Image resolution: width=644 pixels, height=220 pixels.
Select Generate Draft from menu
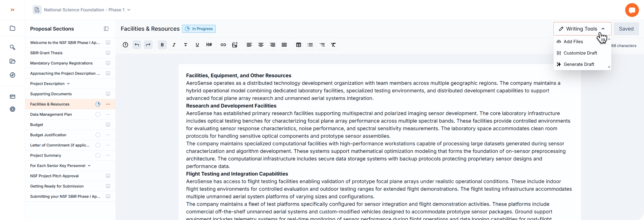coord(578,64)
